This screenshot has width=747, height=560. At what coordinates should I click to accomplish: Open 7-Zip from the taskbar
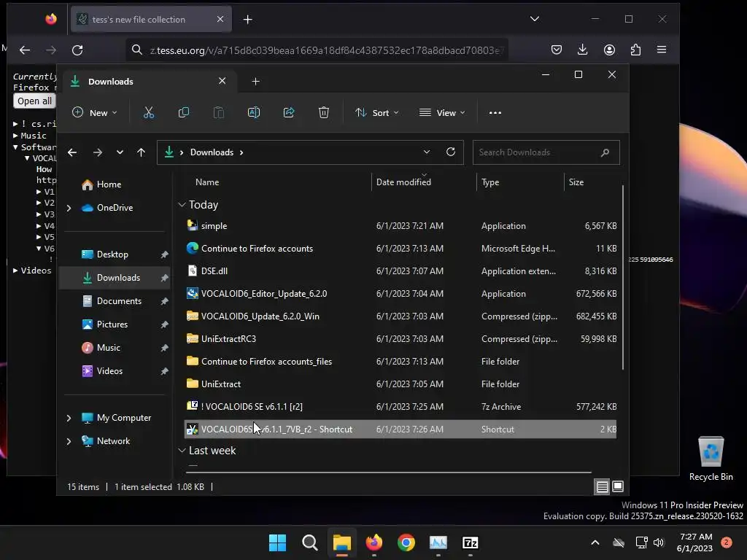click(x=471, y=542)
